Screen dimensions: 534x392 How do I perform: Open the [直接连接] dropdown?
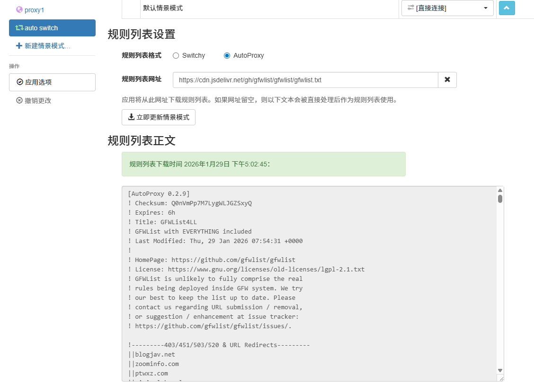tap(485, 8)
